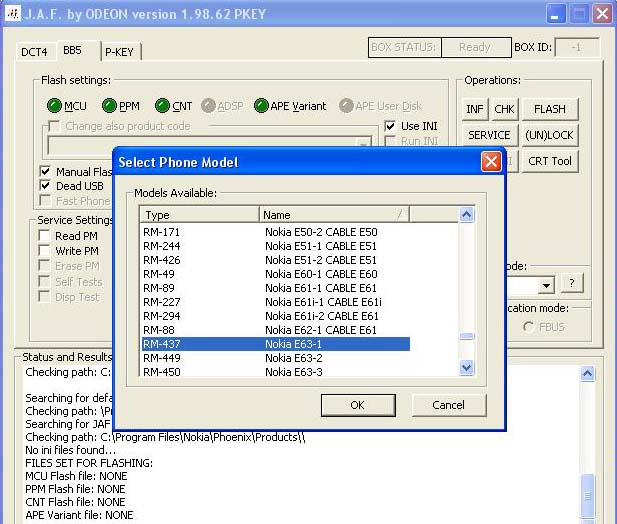The width and height of the screenshot is (617, 524).
Task: Click the question mark help button
Action: (572, 283)
